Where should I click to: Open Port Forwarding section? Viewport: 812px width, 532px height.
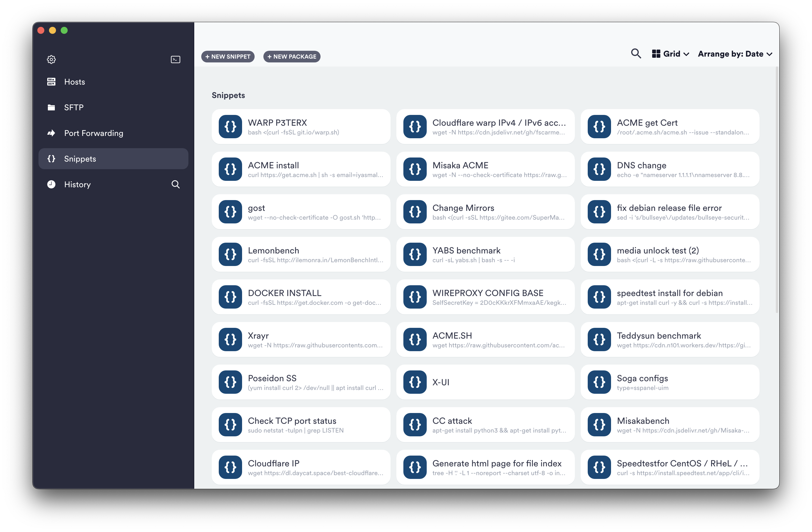(94, 133)
